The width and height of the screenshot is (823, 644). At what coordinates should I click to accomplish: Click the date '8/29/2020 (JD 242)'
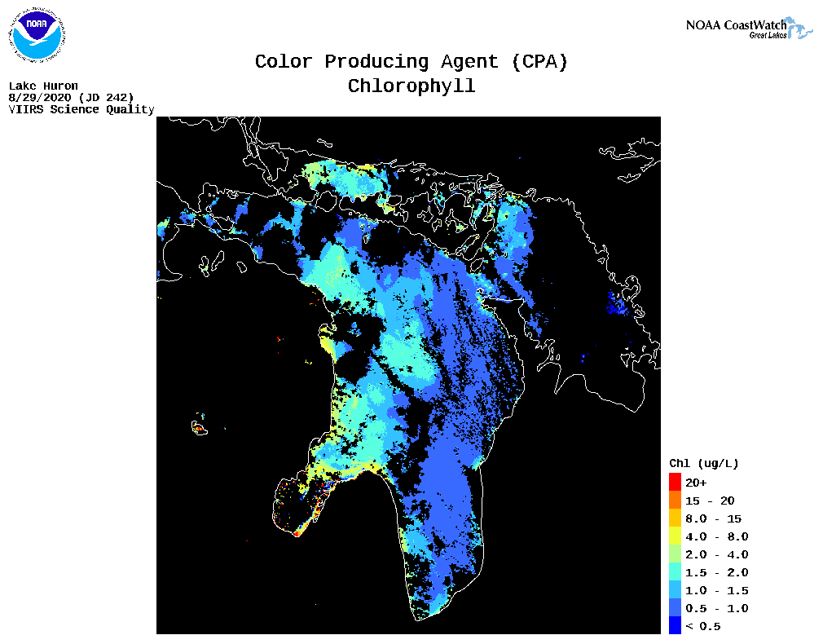pos(72,97)
